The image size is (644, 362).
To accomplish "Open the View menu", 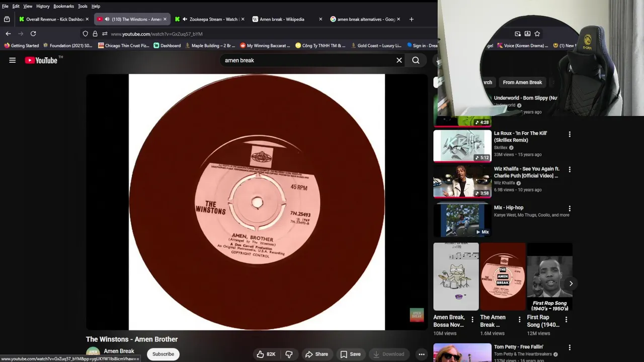I will click(28, 6).
